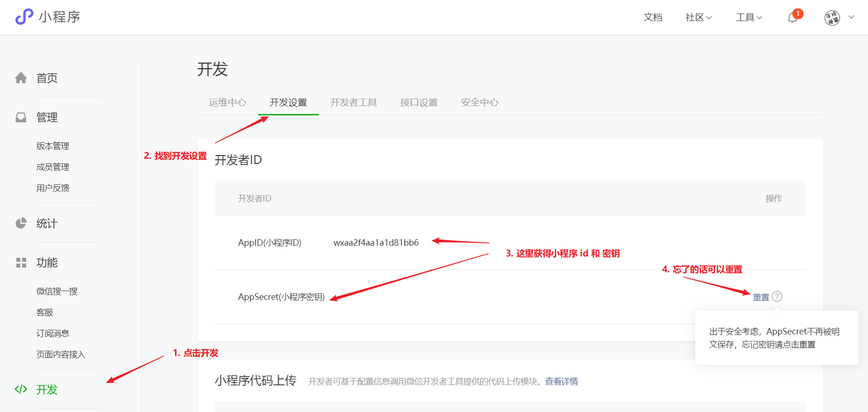Open 订阅消息 in the sidebar
Viewport: 868px width, 412px height.
pos(53,334)
